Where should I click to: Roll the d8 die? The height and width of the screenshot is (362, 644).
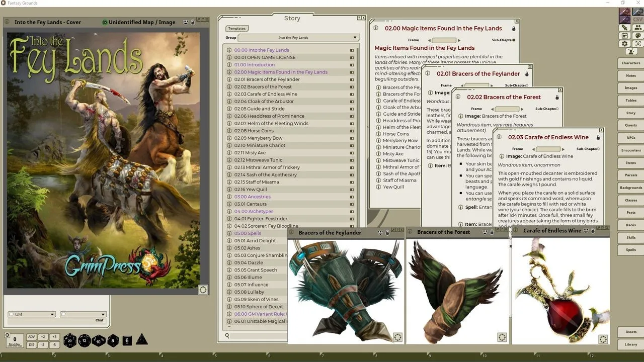[x=113, y=340]
